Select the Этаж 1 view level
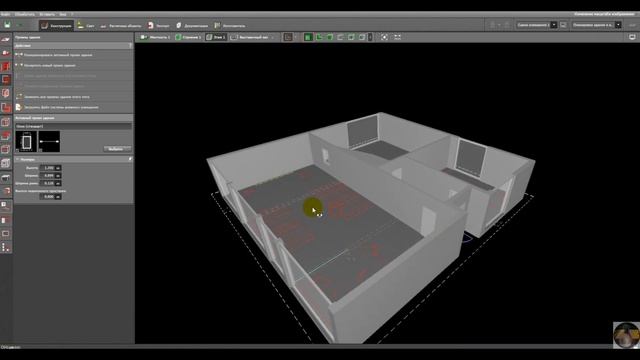The height and width of the screenshot is (360, 640). (x=216, y=37)
